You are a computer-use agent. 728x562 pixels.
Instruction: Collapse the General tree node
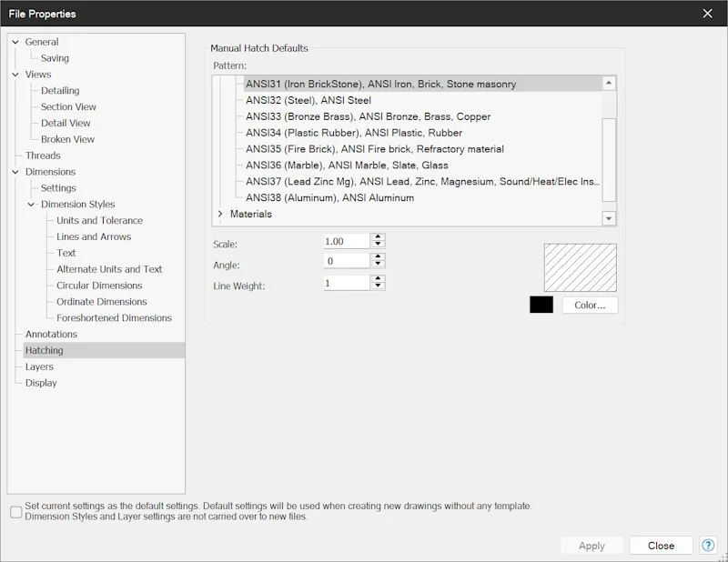(x=15, y=42)
